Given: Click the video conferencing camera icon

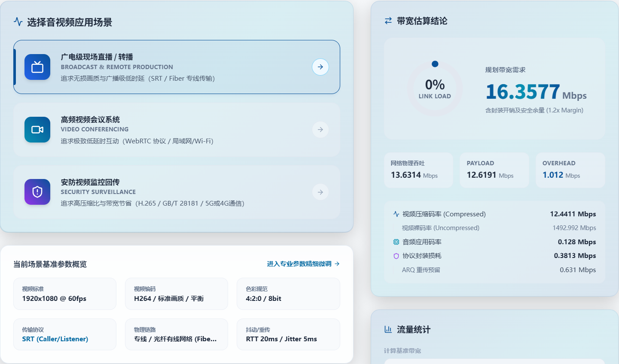Looking at the screenshot, I should [x=37, y=130].
